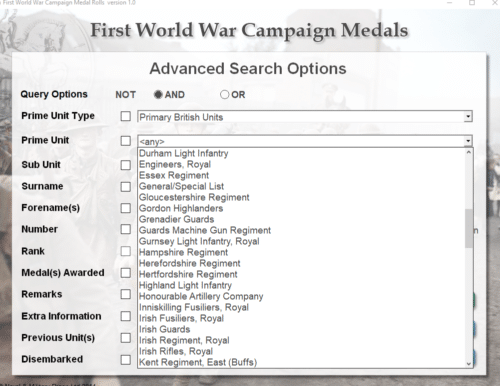The width and height of the screenshot is (500, 386).
Task: Choose Gloucestershire Regiment from the list
Action: [302, 197]
